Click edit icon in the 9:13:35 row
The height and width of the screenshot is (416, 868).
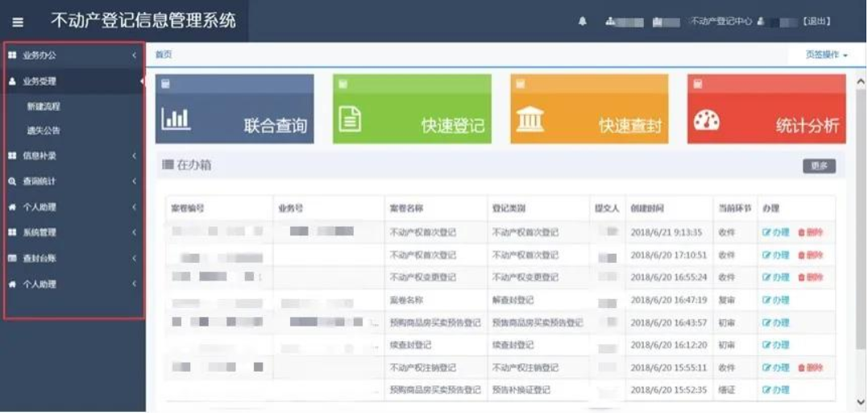pos(766,233)
